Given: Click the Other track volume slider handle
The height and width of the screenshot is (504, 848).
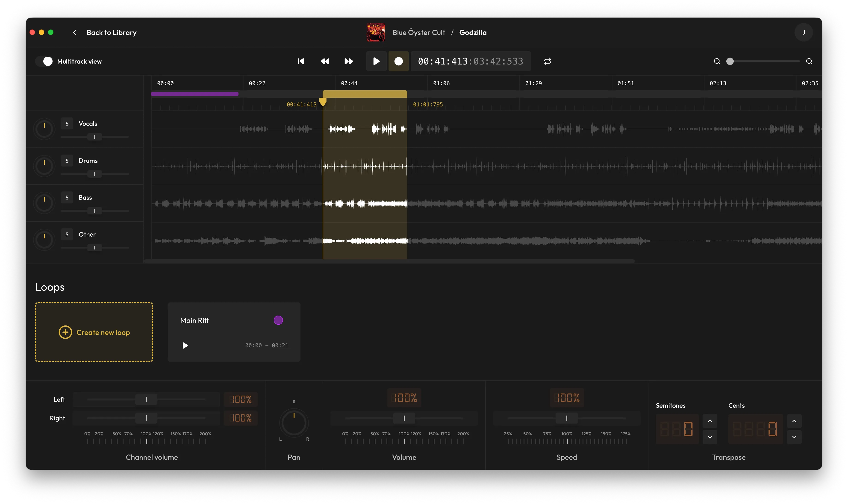Looking at the screenshot, I should tap(94, 248).
